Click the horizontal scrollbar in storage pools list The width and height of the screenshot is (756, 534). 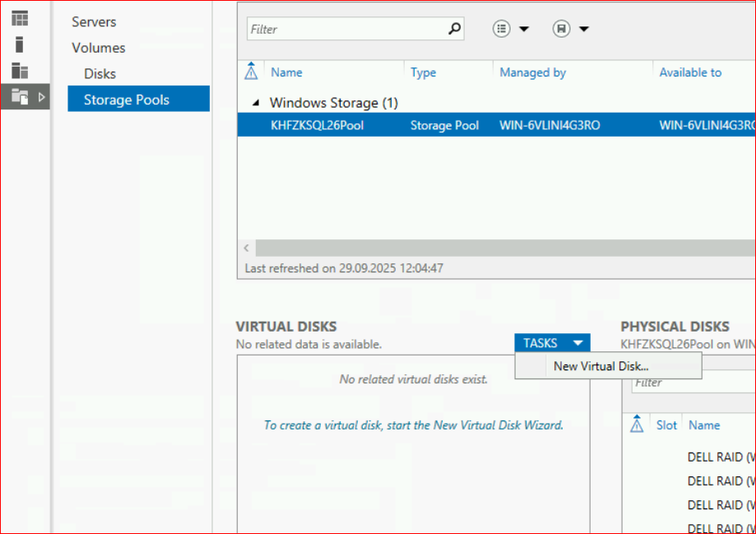click(x=494, y=248)
